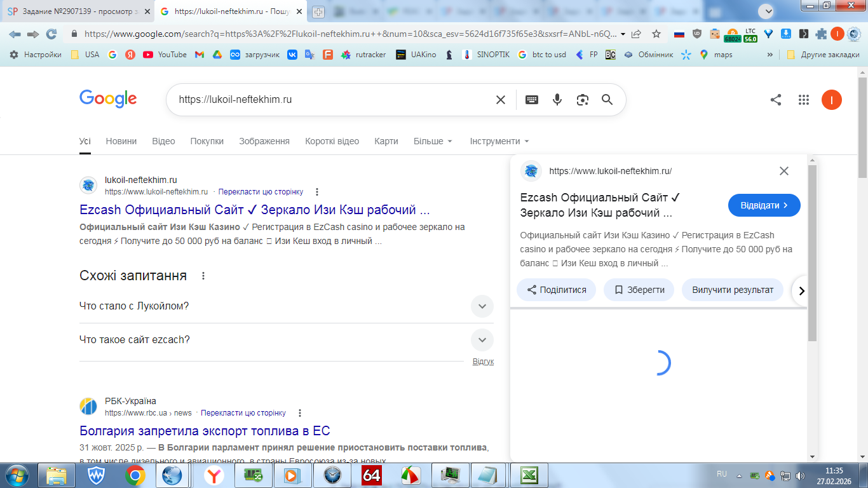Screen dimensions: 868x488
Task: Open Excel from the taskbar
Action: 529,475
